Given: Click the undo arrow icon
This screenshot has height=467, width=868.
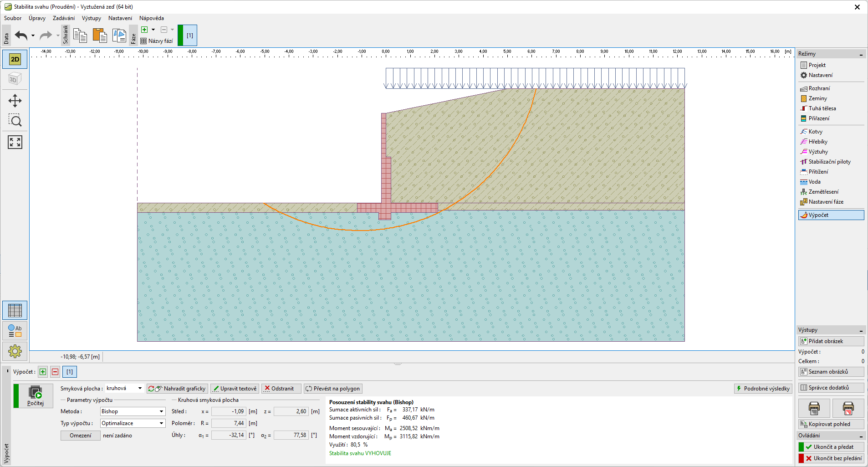Looking at the screenshot, I should point(21,36).
